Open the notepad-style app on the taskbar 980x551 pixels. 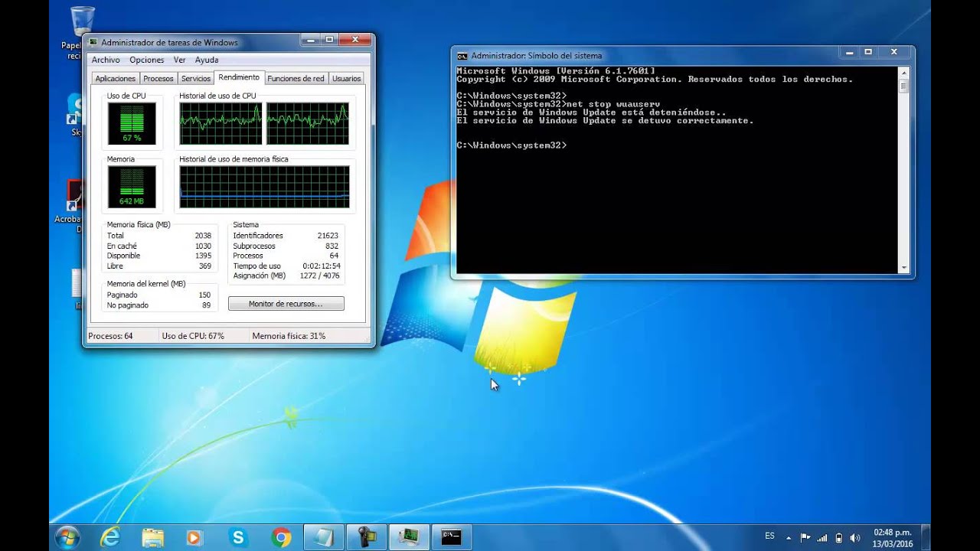[324, 538]
